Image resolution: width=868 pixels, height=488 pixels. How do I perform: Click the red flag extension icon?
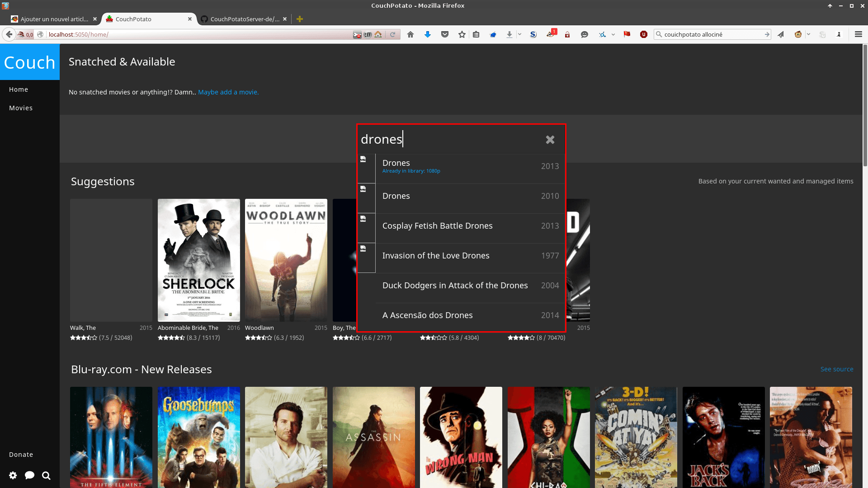coord(627,34)
